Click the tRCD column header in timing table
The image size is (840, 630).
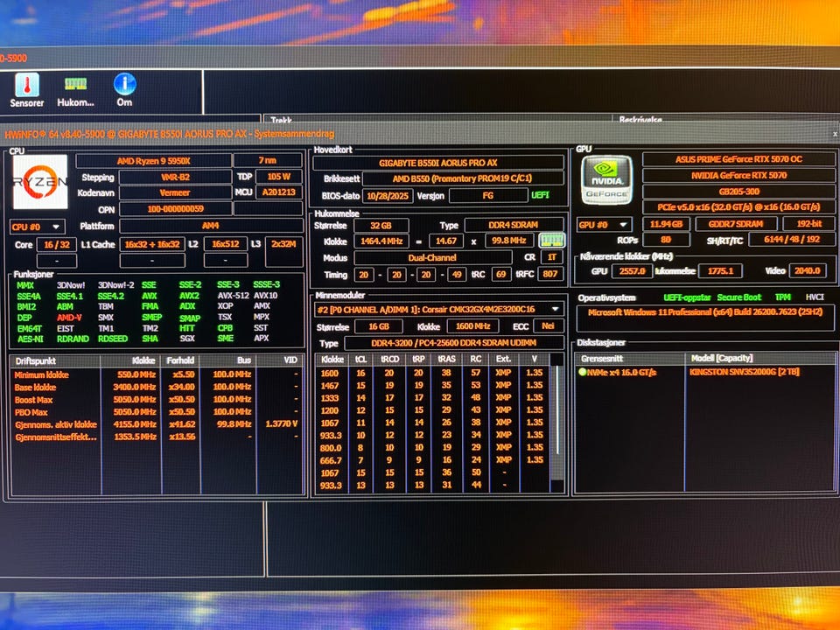click(x=389, y=359)
